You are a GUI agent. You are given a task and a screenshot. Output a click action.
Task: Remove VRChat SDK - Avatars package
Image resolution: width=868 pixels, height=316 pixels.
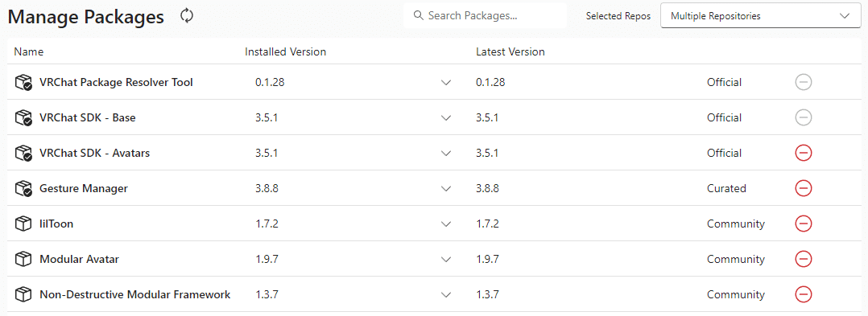pyautogui.click(x=804, y=153)
